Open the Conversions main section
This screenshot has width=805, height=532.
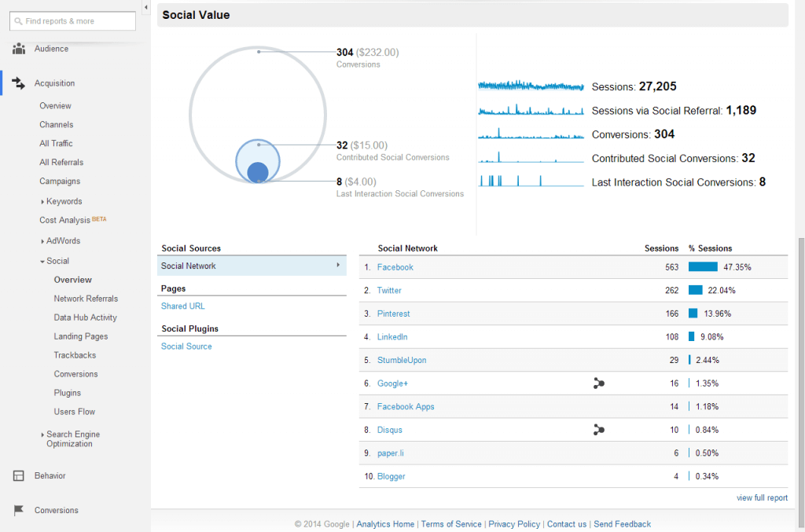pos(57,510)
